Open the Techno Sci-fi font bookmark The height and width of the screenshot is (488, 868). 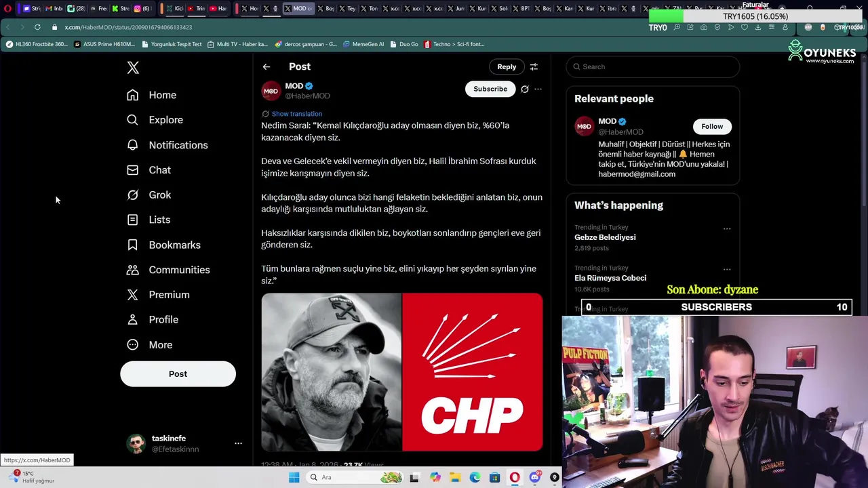454,44
